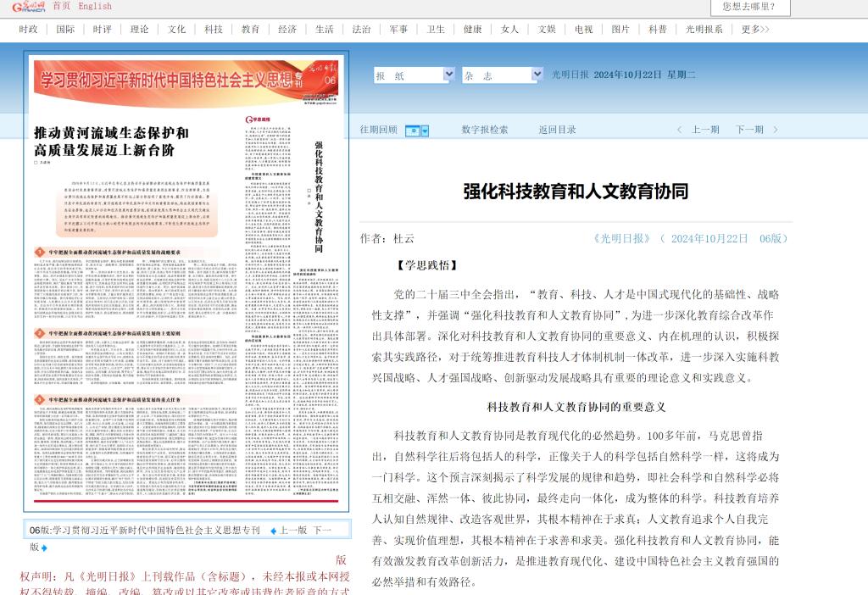Image resolution: width=868 pixels, height=595 pixels.
Task: Open the 往期回顾 date dropdown arrow
Action: (x=425, y=131)
